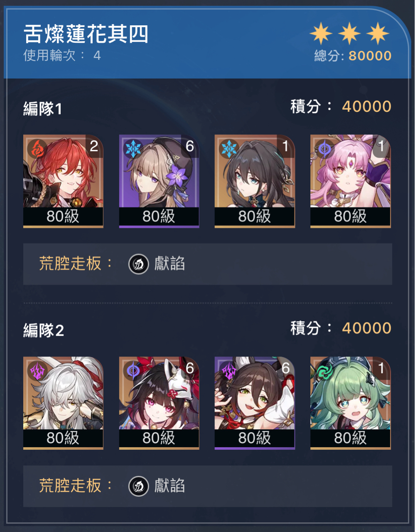Click the Ice element icon on black-haired character
Viewport: 415px width, 532px height.
coord(229,148)
